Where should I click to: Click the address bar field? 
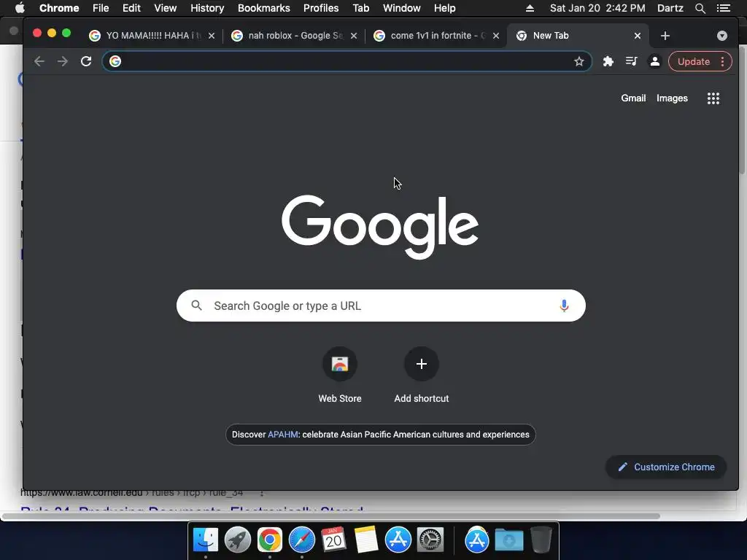click(x=347, y=61)
